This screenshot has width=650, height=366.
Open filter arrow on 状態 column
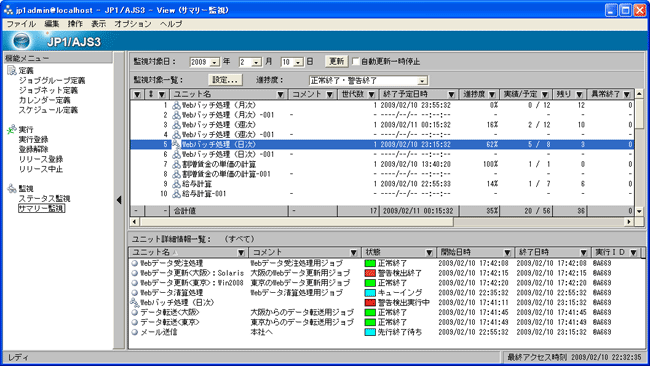(429, 252)
